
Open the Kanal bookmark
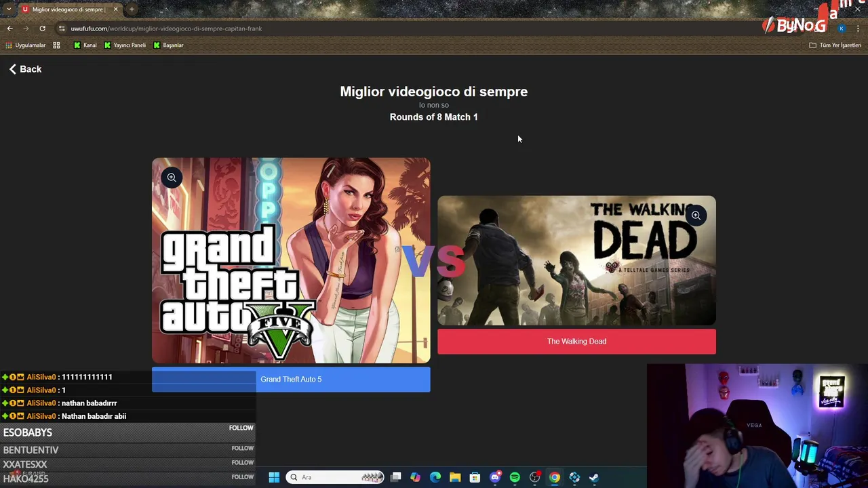pyautogui.click(x=85, y=45)
